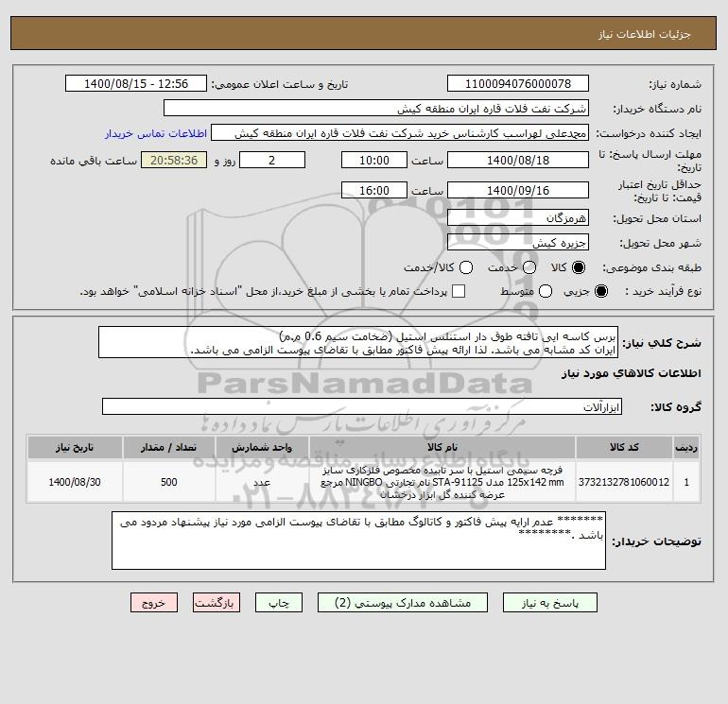Click the price validity date 1400/09/16

tap(518, 190)
